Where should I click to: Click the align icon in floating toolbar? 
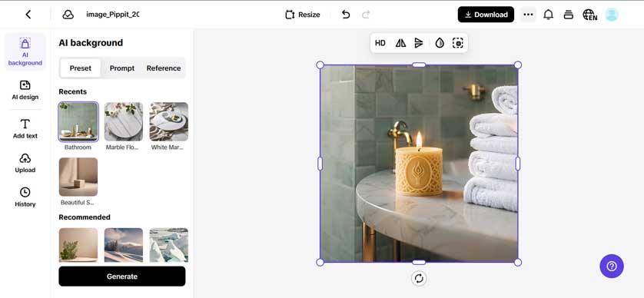pyautogui.click(x=419, y=43)
